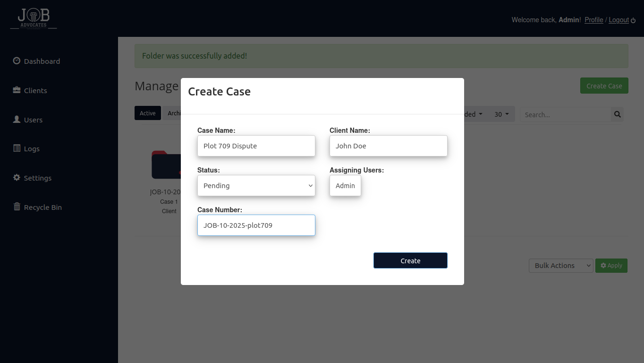
Task: Follow the Logout link
Action: click(619, 20)
